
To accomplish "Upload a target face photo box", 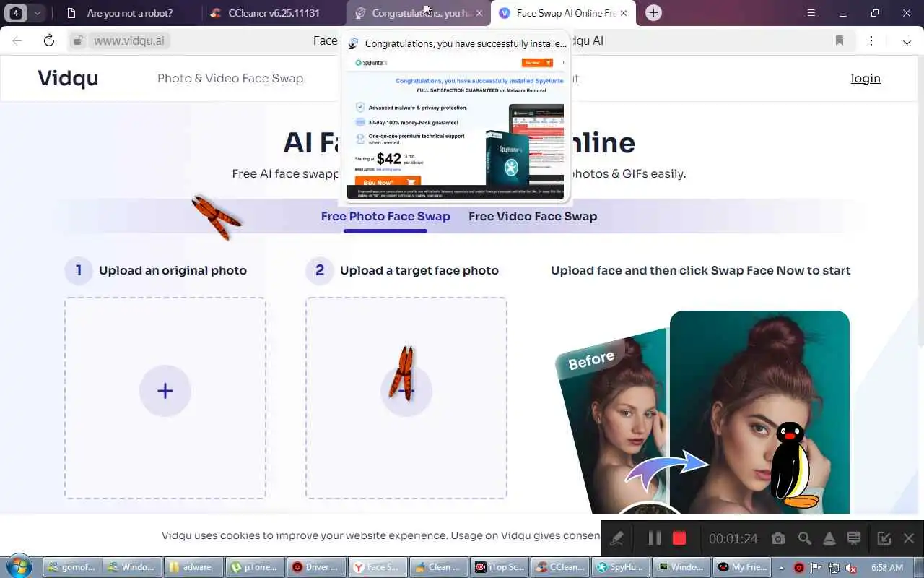I will [x=406, y=397].
